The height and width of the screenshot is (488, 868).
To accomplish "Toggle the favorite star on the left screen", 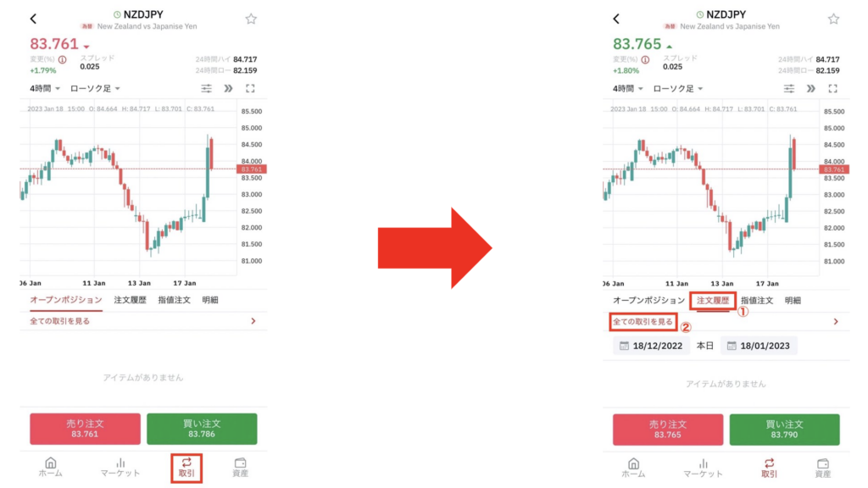I will pos(250,19).
